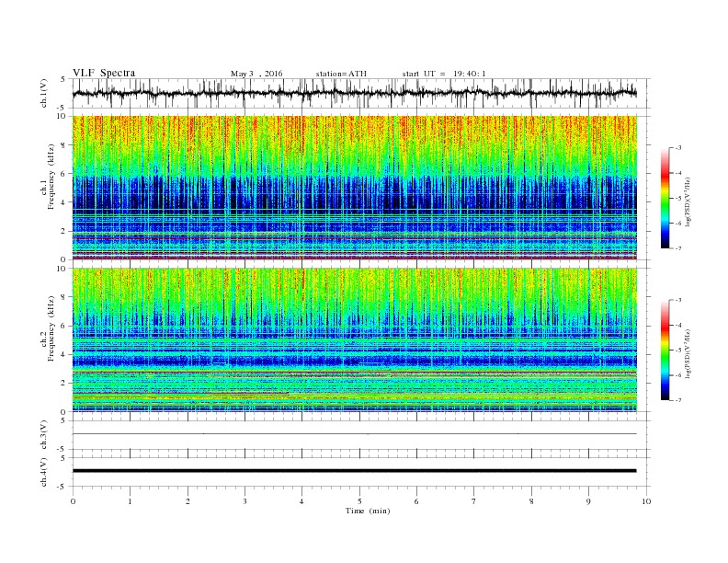The image size is (728, 563).
Task: Click the 'ch.1 Frequency (kHz)' axis label
Action: 48,177
